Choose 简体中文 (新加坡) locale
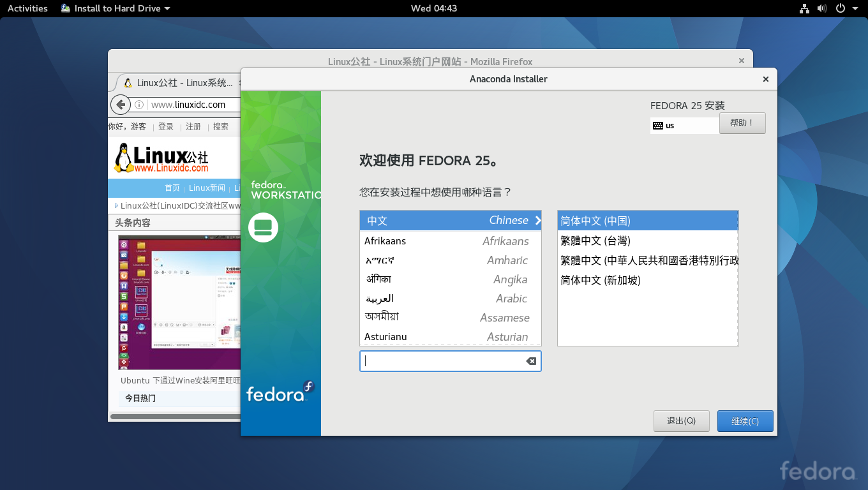The width and height of the screenshot is (868, 490). click(x=648, y=280)
